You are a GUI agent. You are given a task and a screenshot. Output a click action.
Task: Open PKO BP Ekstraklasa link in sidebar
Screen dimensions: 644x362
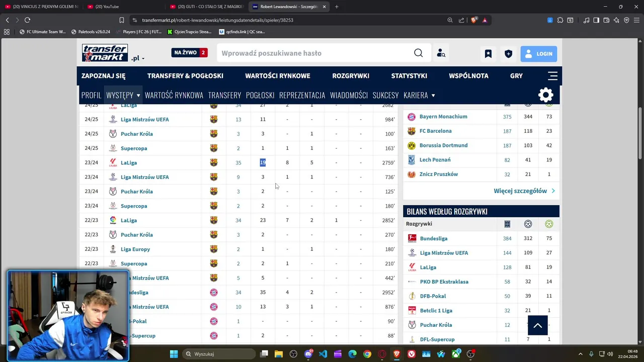click(x=444, y=282)
